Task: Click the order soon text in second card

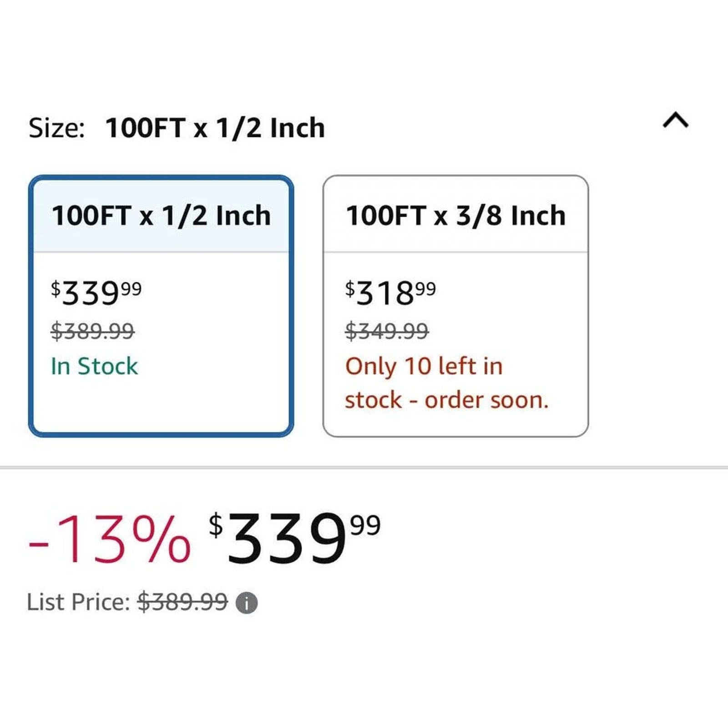Action: tap(487, 400)
